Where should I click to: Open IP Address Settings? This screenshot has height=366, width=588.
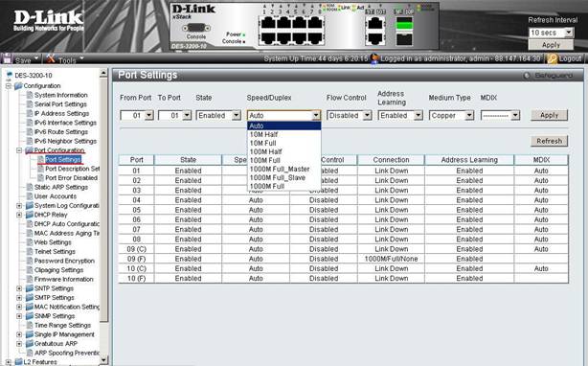pos(61,113)
